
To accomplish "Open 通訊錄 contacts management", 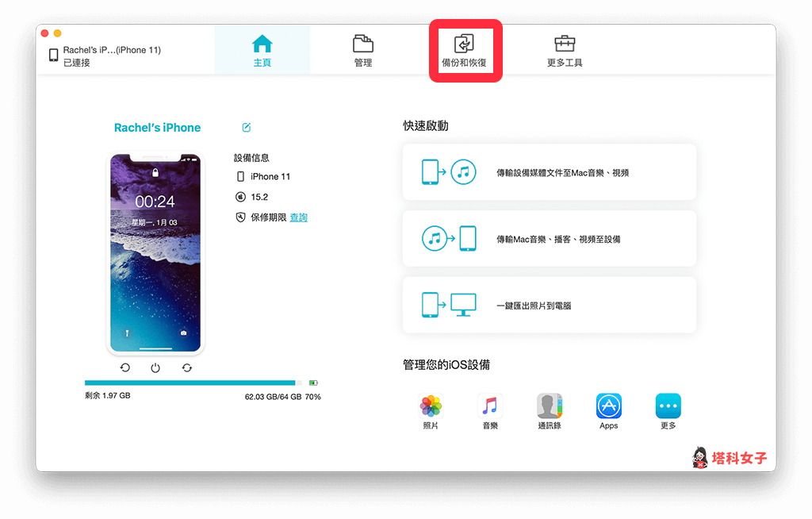I will coord(550,412).
